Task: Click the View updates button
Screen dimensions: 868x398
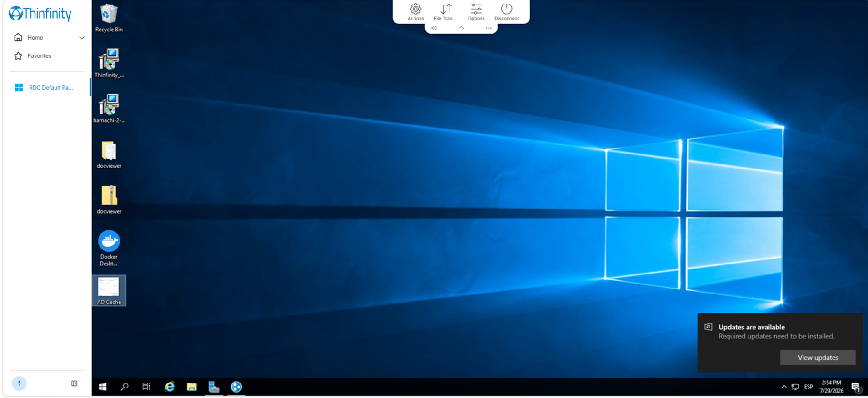Action: (818, 358)
